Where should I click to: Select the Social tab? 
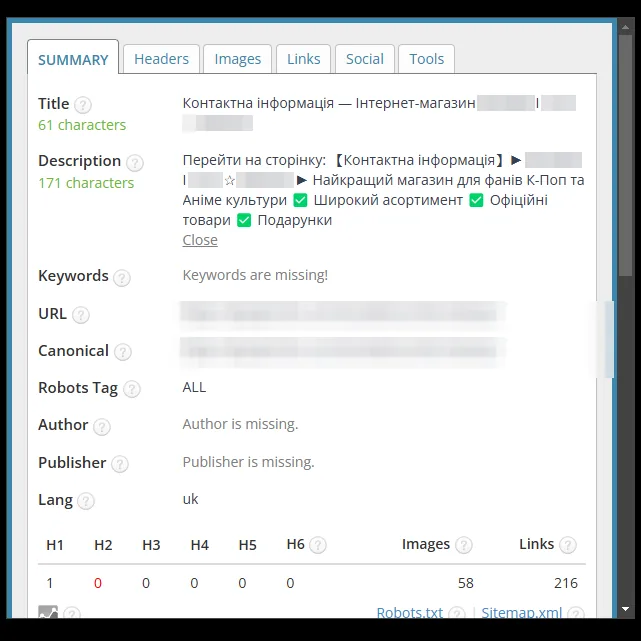[365, 59]
